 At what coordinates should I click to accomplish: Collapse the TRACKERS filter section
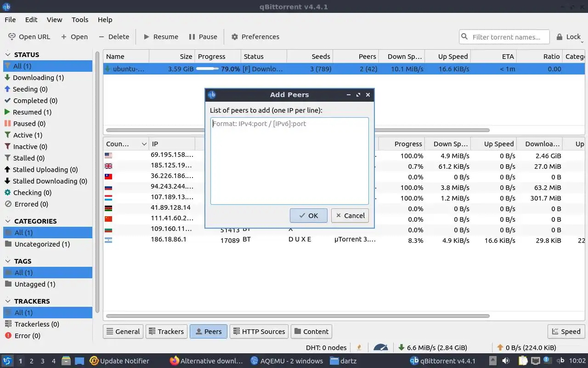coord(8,301)
